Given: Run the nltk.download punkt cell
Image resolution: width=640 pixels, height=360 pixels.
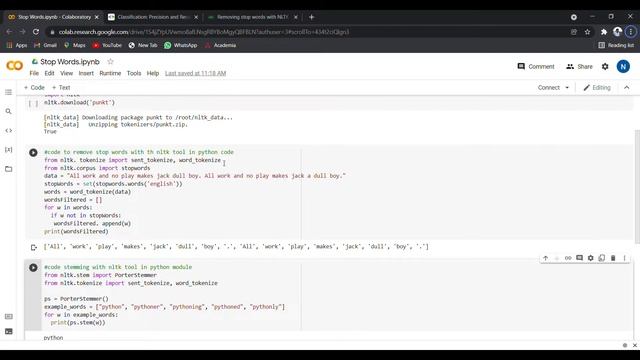Looking at the screenshot, I should [33, 103].
